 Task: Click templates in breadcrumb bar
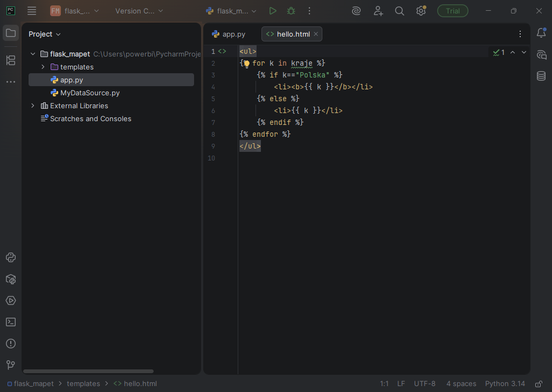(x=84, y=383)
